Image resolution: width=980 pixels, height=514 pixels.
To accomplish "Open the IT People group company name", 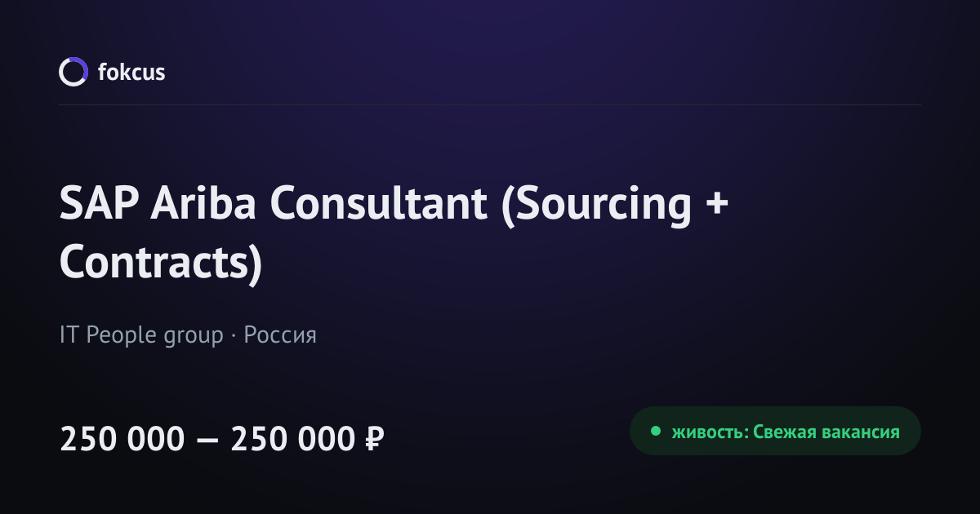I will [x=141, y=335].
